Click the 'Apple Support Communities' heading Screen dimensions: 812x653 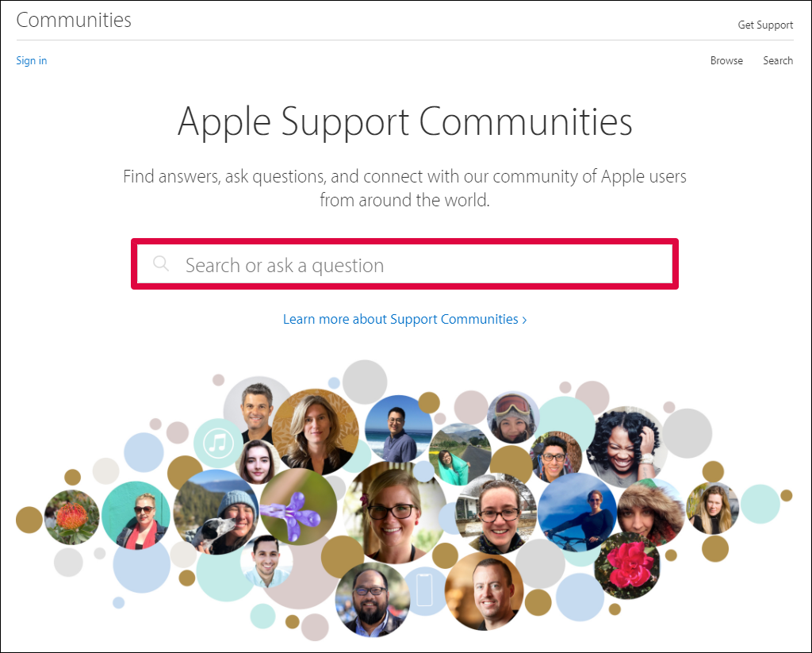[404, 121]
